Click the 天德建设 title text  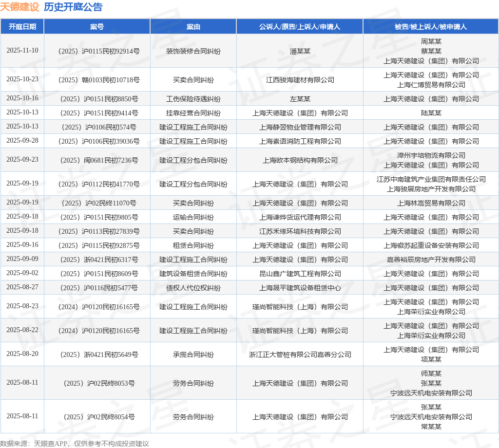coord(19,7)
